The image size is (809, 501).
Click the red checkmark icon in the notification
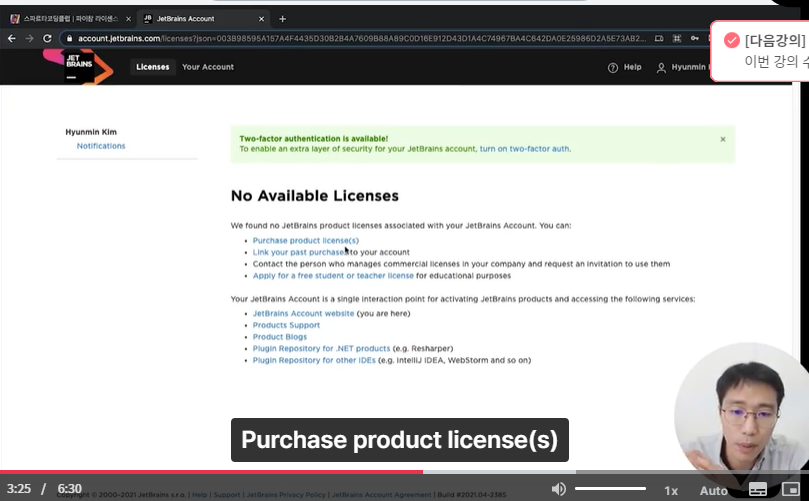732,40
